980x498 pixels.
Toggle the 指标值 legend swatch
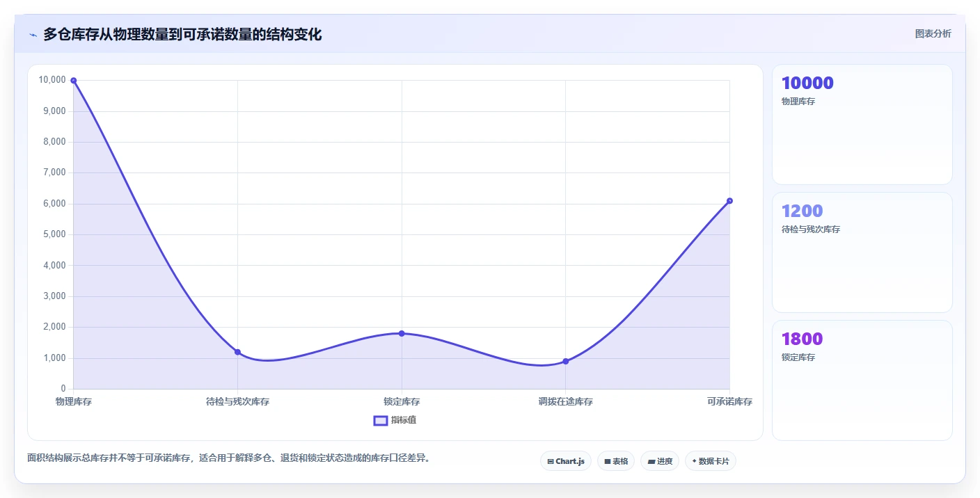381,420
